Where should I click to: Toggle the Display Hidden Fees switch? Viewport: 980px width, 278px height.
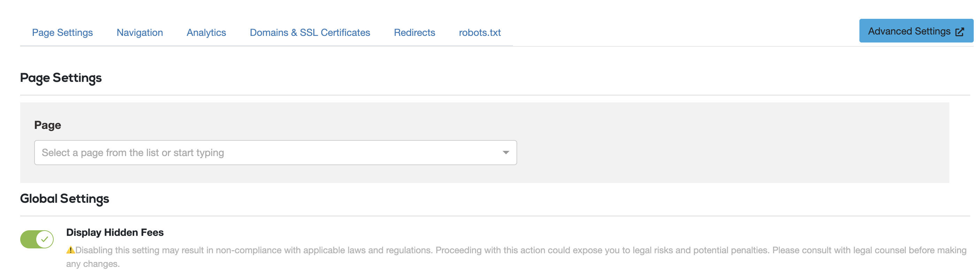click(x=37, y=239)
